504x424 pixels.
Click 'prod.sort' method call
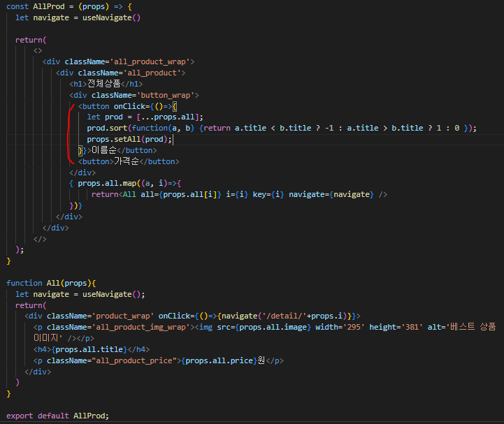[x=107, y=128]
